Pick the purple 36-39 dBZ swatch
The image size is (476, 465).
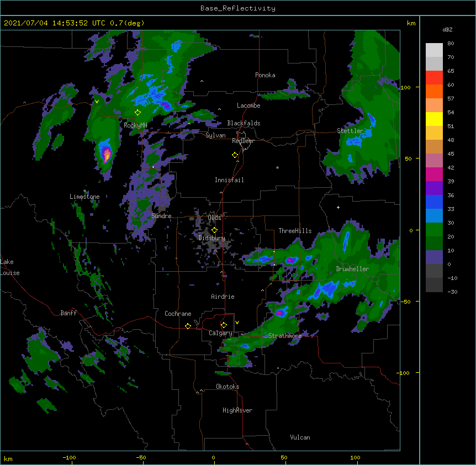tap(434, 188)
